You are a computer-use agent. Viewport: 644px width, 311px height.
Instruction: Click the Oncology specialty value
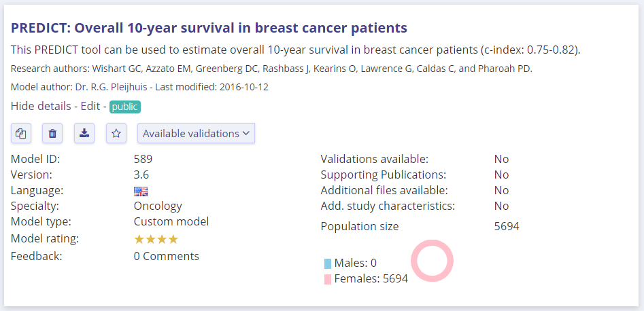[158, 206]
